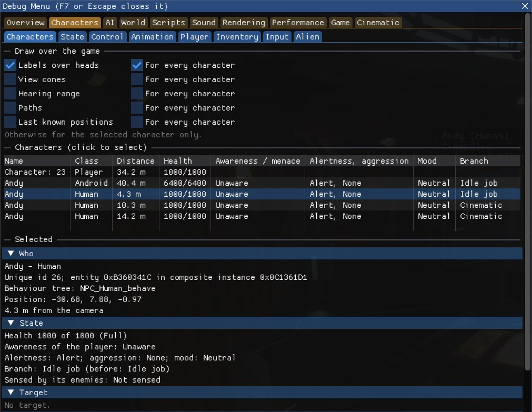Screen dimensions: 532x412
Task: Select the Cinematic top-level tab
Action: 378,23
